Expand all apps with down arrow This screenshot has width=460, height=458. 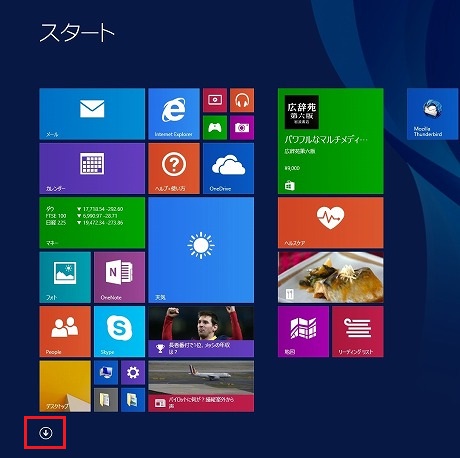tap(46, 433)
